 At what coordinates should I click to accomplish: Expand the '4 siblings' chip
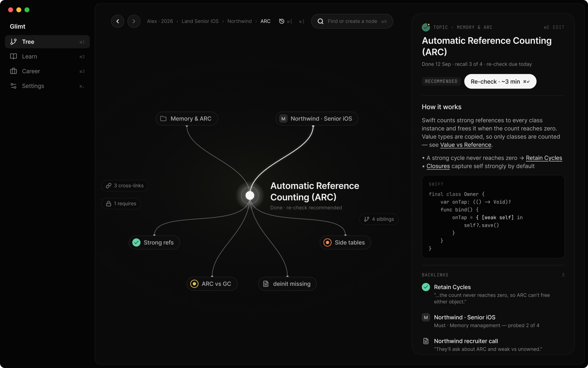pos(379,219)
